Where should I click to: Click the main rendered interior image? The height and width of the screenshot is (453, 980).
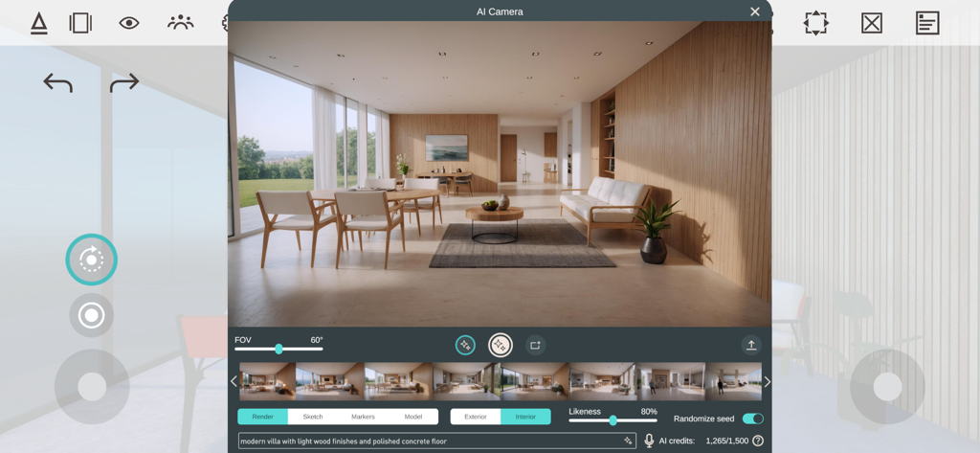(x=500, y=174)
